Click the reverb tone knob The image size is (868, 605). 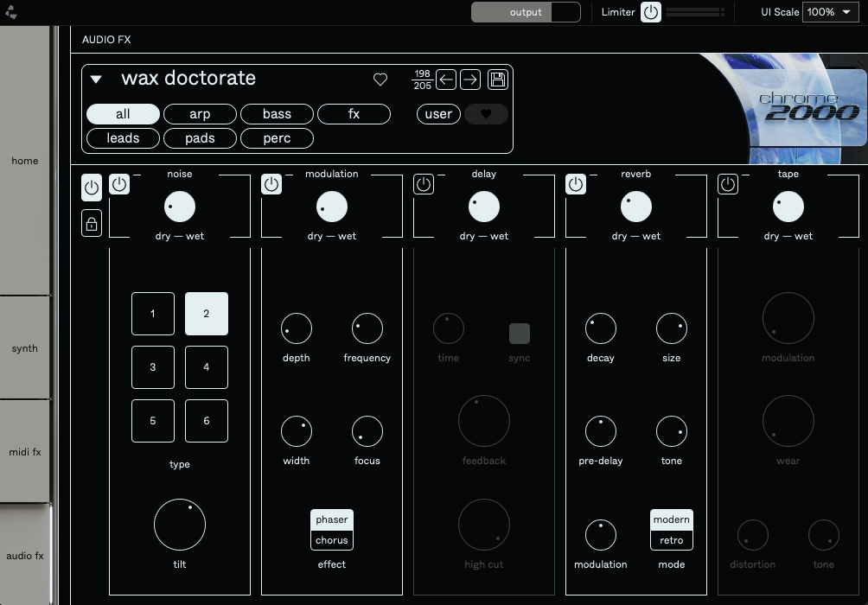[x=672, y=432]
